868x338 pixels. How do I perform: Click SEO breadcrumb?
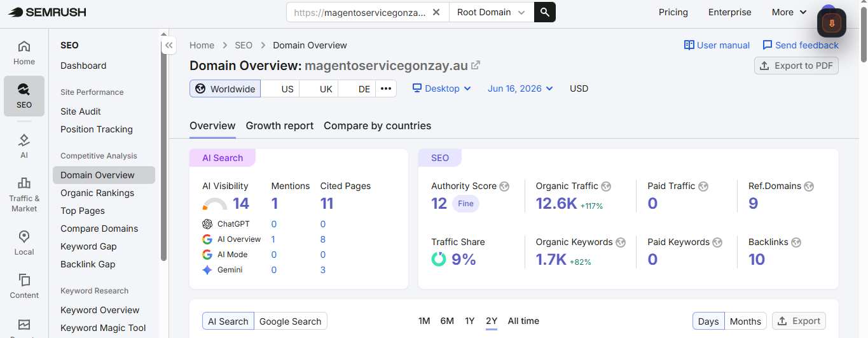click(244, 45)
